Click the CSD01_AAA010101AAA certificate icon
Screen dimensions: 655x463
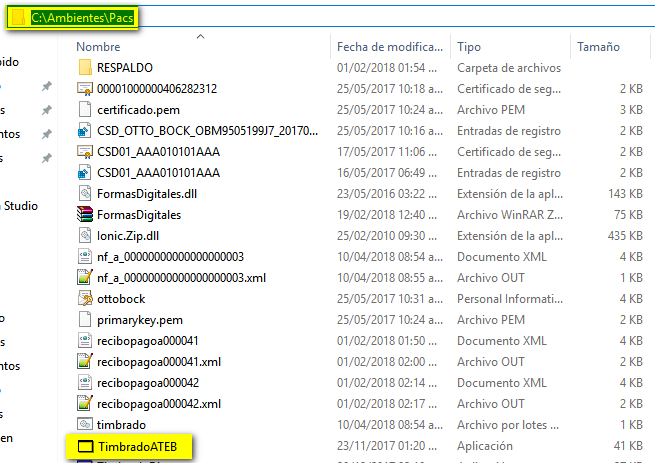click(85, 152)
